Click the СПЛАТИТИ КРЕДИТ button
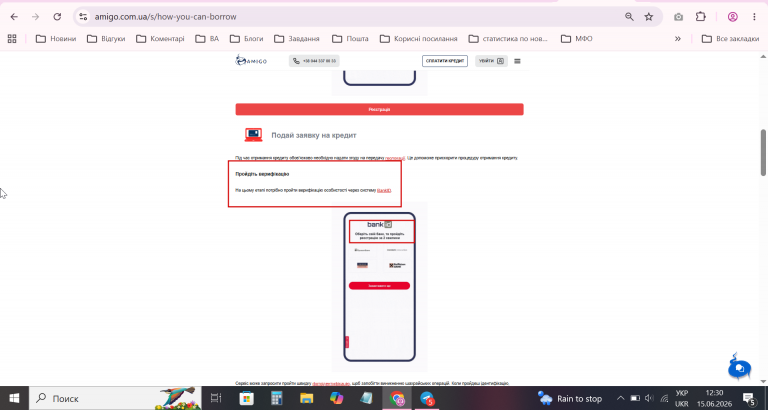This screenshot has width=768, height=410. (445, 61)
